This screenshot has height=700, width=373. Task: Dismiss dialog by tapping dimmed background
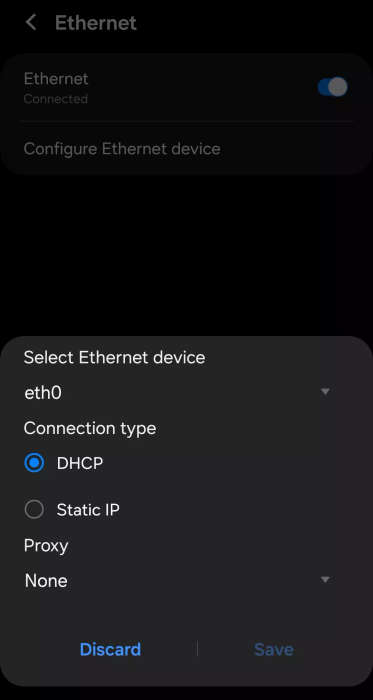(186, 254)
